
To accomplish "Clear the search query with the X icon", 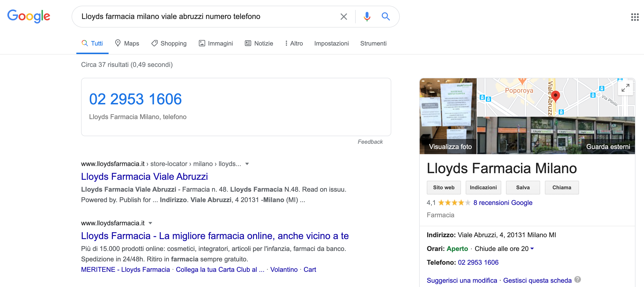I will pos(344,17).
